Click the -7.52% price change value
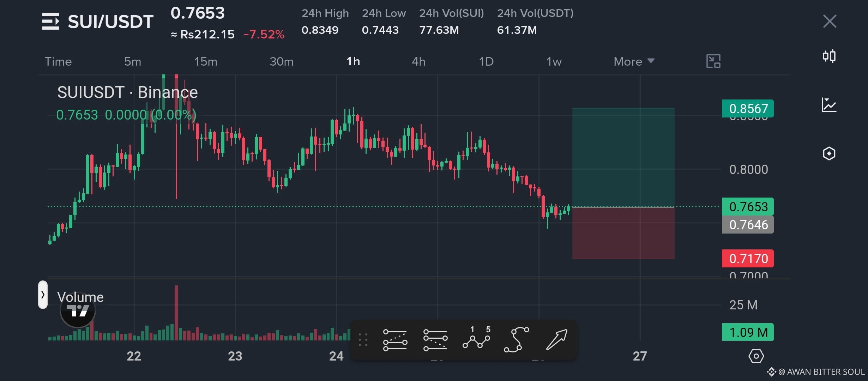Screen dimensions: 868x381 click(264, 34)
